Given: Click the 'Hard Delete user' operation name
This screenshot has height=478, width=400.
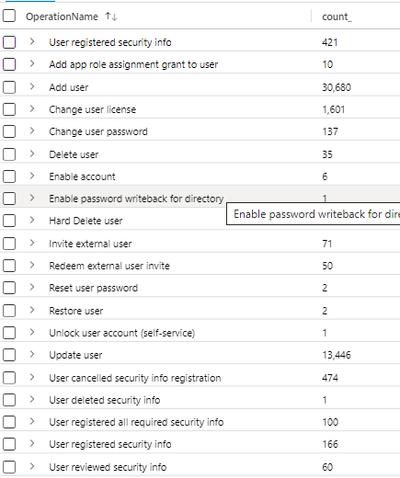Looking at the screenshot, I should point(86,221).
